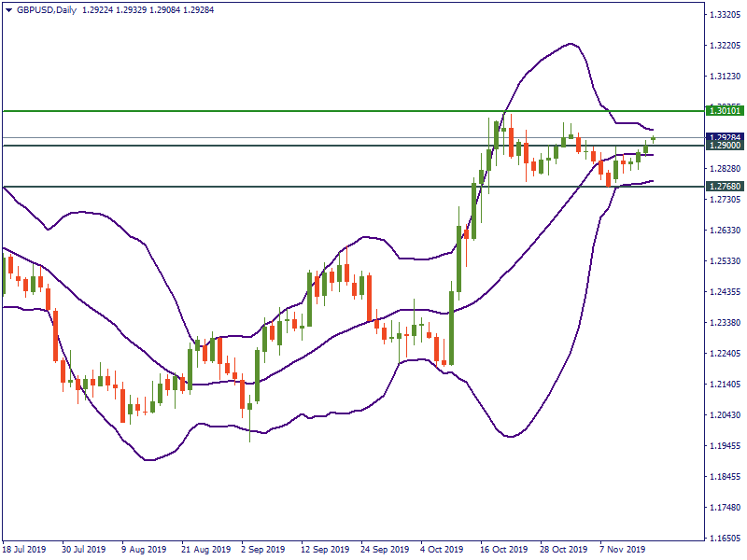Click the GBPUSD,Daily symbol title

coord(48,10)
